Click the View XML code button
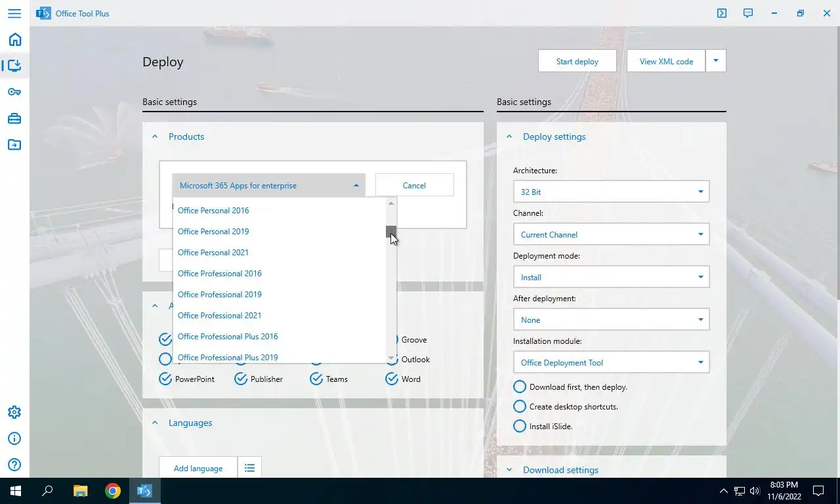The image size is (840, 504). pos(666,61)
